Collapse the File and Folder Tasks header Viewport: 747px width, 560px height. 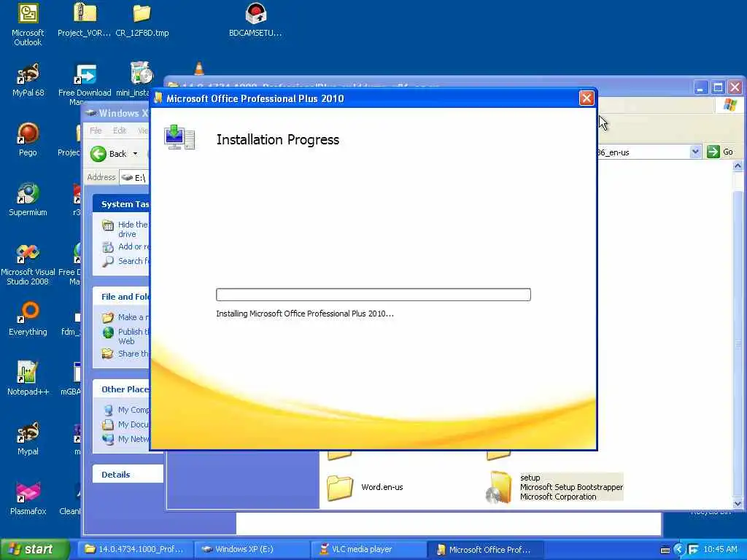click(x=121, y=297)
